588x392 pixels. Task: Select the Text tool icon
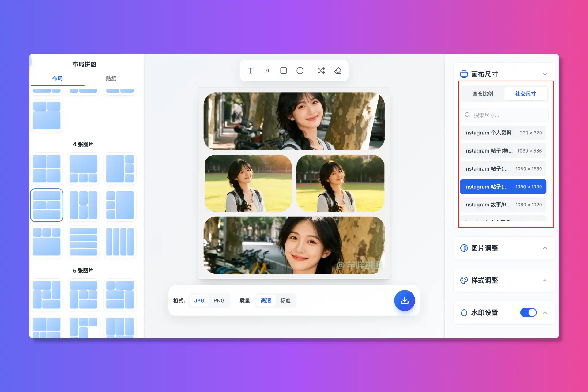point(250,71)
